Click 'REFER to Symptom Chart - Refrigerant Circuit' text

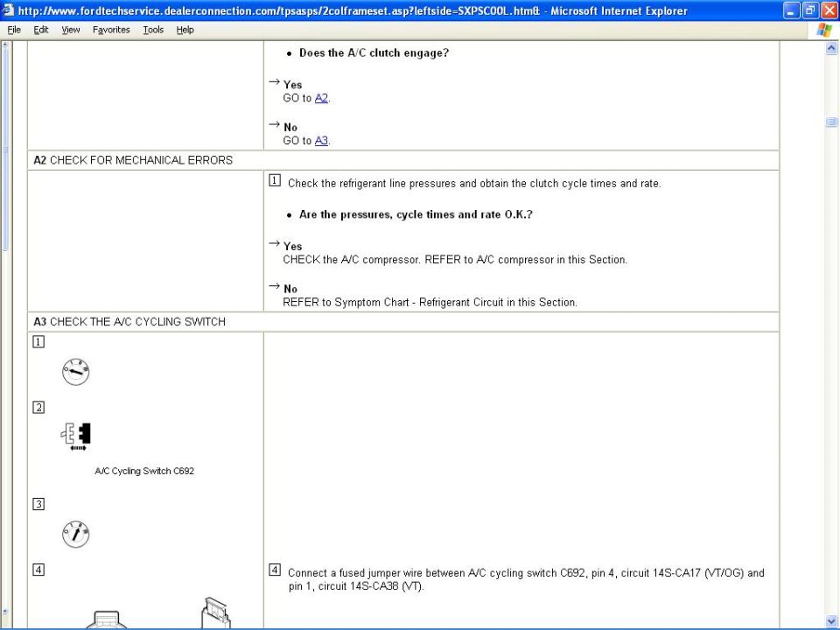(430, 302)
